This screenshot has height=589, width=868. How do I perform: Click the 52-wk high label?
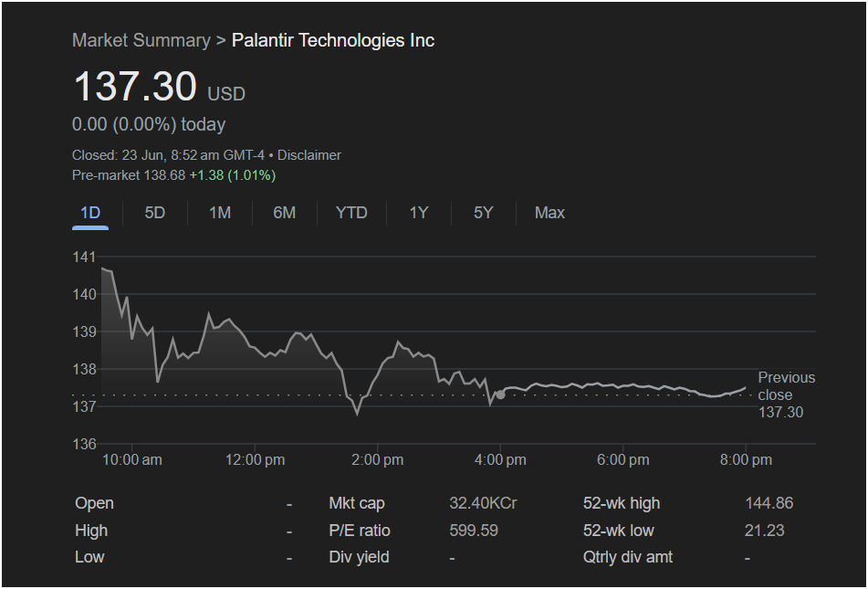click(621, 503)
